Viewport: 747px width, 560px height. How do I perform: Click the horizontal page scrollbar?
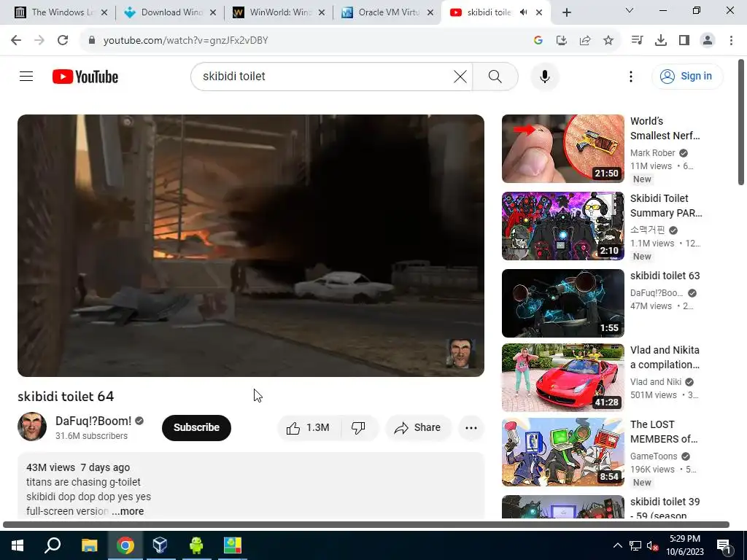pos(366,525)
